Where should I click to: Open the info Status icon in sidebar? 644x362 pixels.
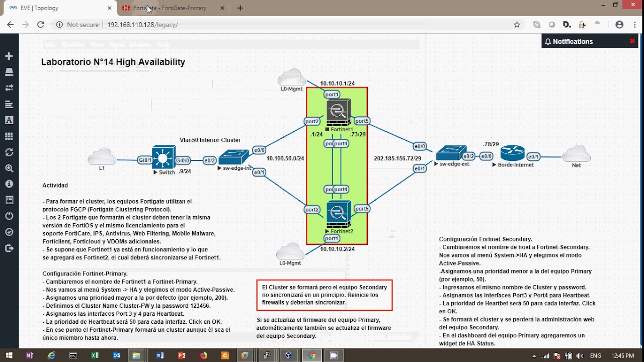tap(9, 184)
